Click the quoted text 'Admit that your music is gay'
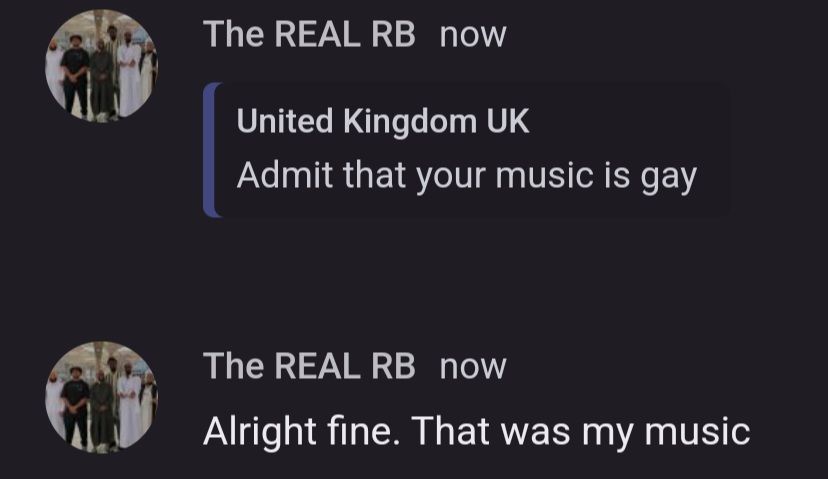The image size is (828, 479). tap(466, 177)
